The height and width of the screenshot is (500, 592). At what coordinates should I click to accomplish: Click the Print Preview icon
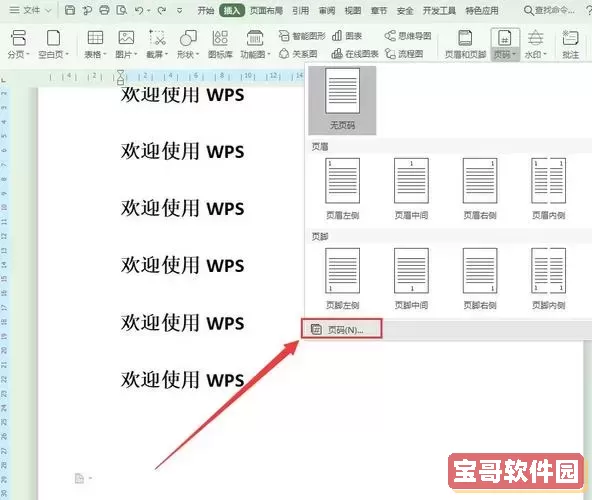point(122,10)
